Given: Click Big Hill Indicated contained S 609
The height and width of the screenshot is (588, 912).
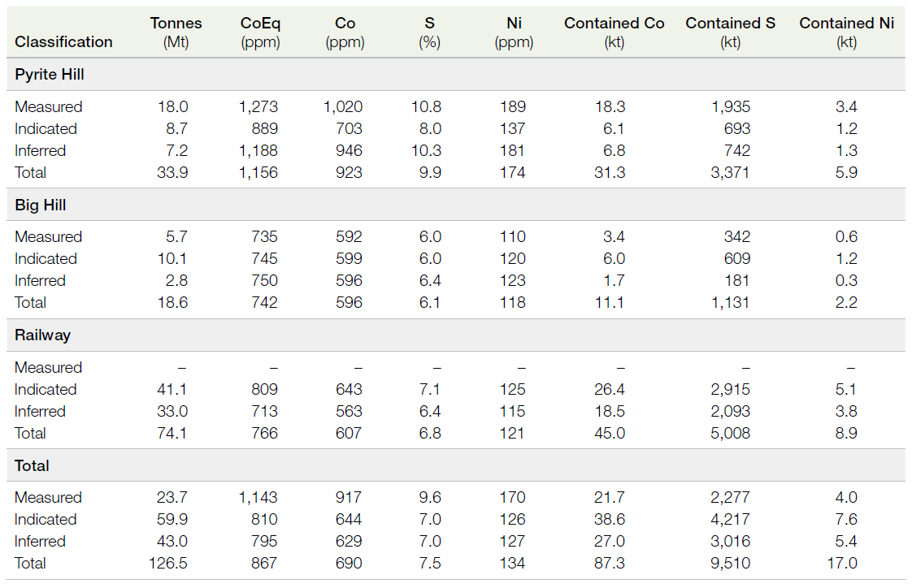Looking at the screenshot, I should pos(737,259).
